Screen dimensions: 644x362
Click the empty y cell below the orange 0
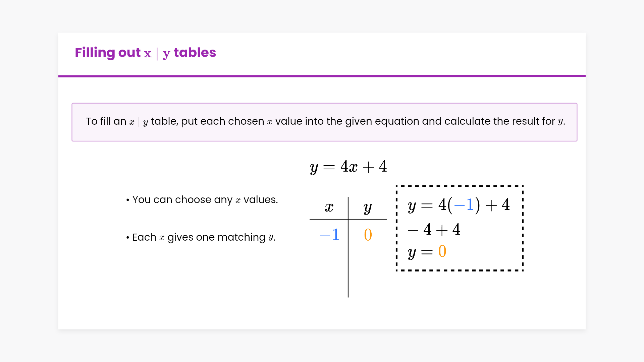pyautogui.click(x=368, y=268)
